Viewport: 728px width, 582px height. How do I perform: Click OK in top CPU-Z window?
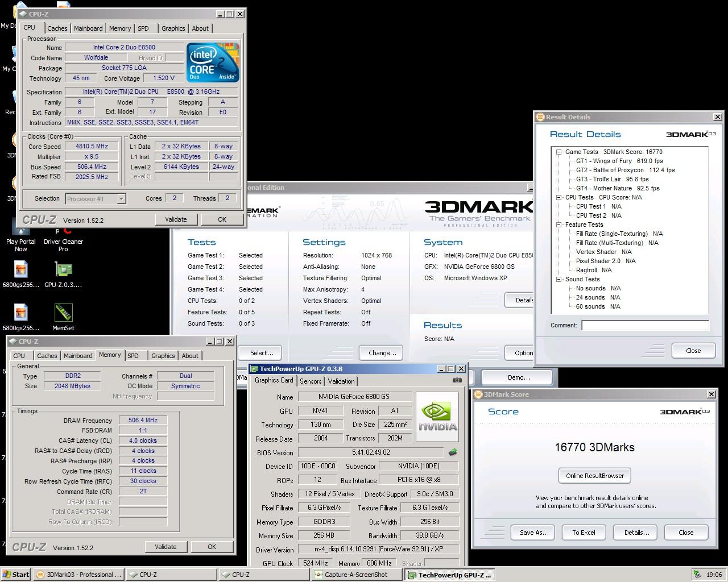click(x=222, y=219)
